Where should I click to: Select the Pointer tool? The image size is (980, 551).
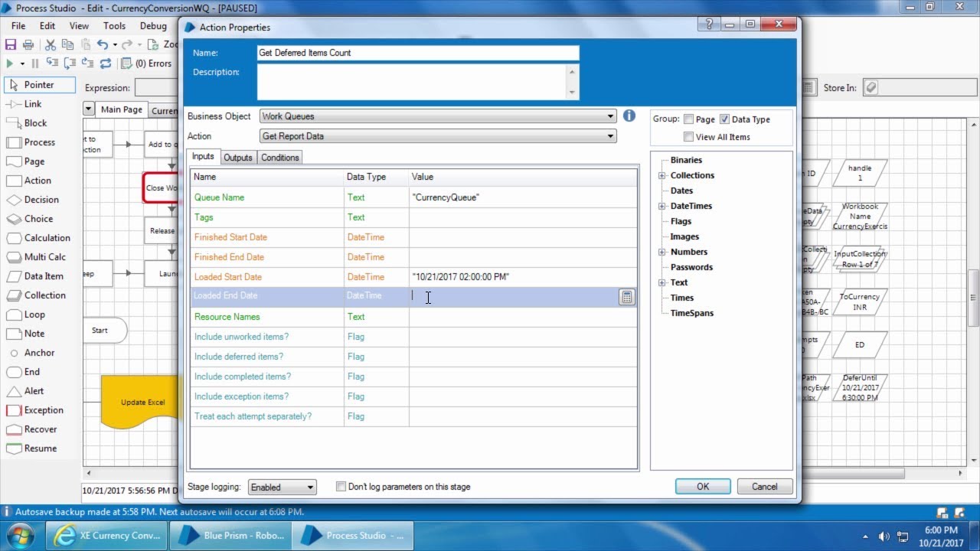coord(40,85)
